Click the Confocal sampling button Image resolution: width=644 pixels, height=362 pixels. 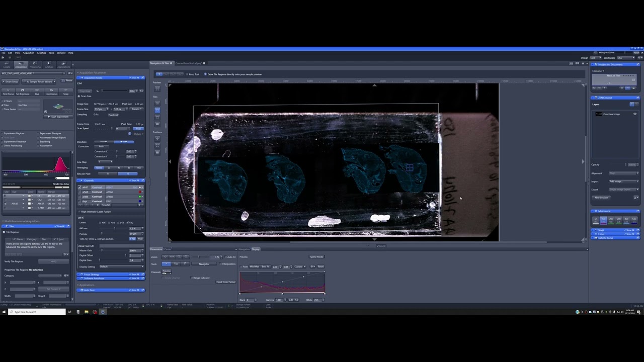[113, 115]
